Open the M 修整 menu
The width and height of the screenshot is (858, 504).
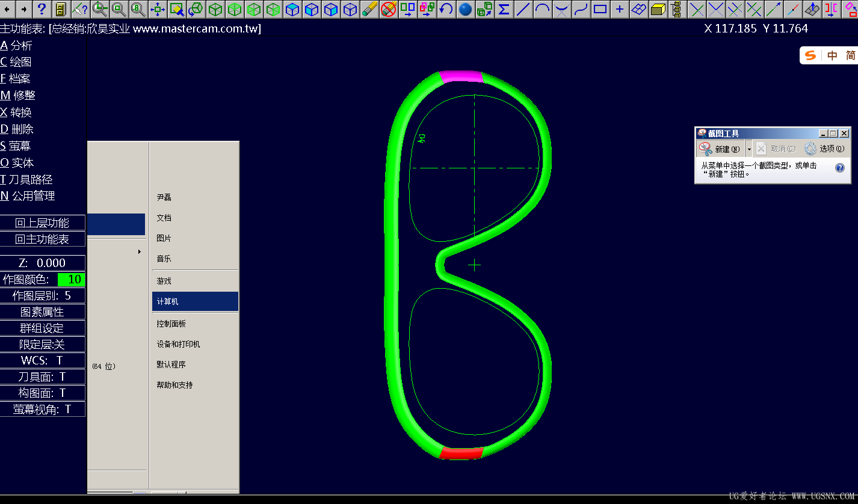click(18, 95)
